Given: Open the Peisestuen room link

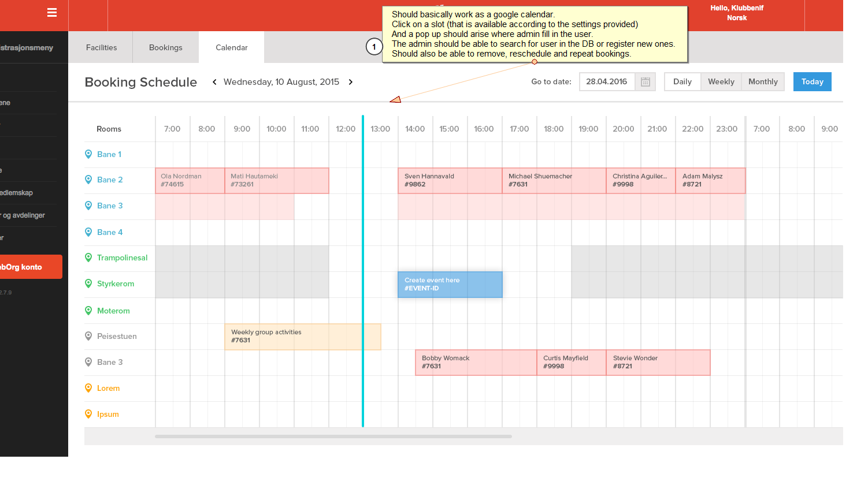Looking at the screenshot, I should coord(117,336).
